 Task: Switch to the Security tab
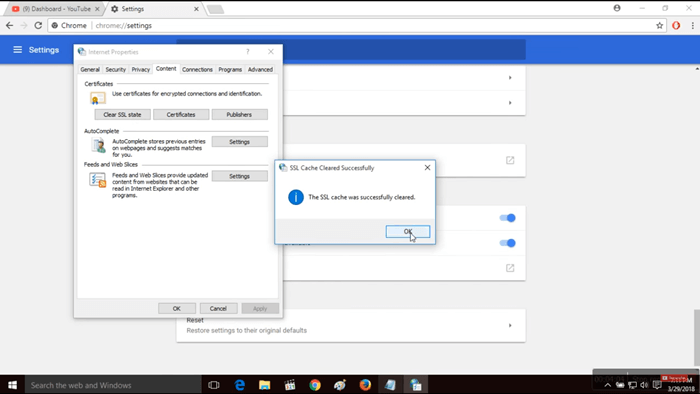(116, 70)
